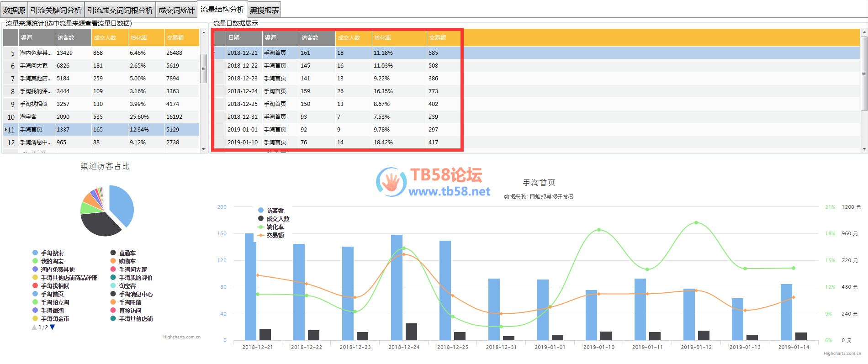Go to next page of pie legend
Screen dimensions: 868x364
coord(53,327)
